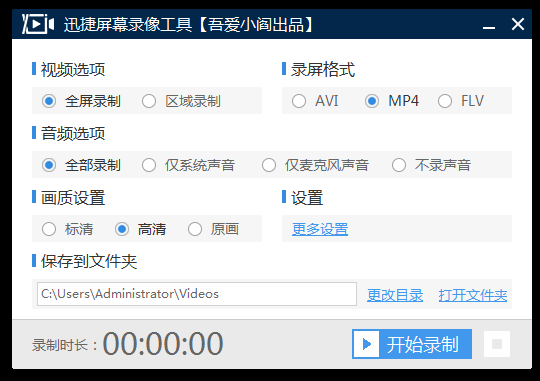Set quality to 标清 standard definition

point(68,229)
